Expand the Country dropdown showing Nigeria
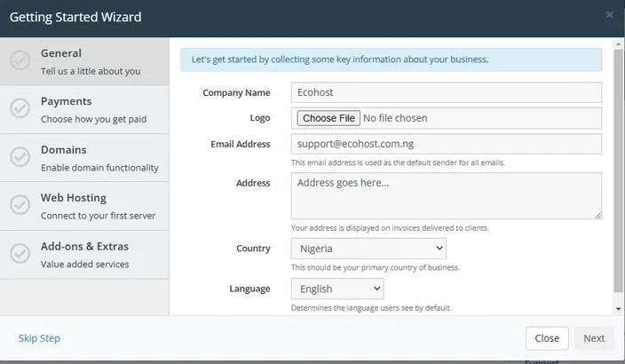This screenshot has height=364, width=625. tap(368, 249)
